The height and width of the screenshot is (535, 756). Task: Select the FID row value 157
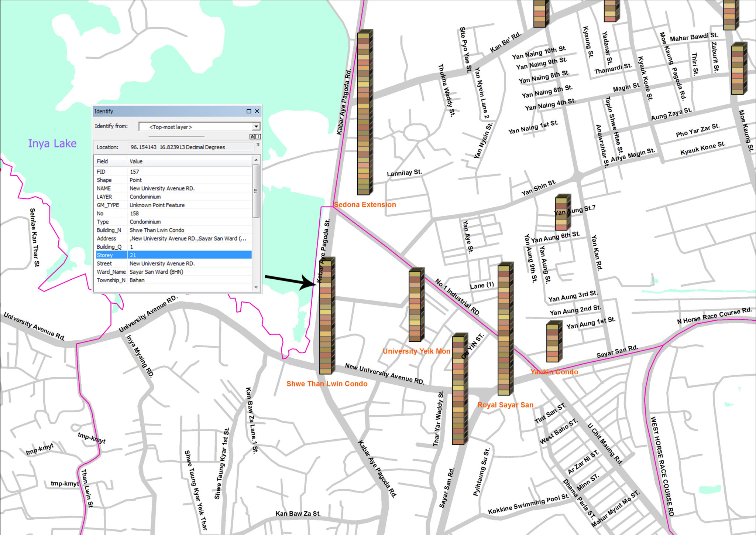click(134, 172)
